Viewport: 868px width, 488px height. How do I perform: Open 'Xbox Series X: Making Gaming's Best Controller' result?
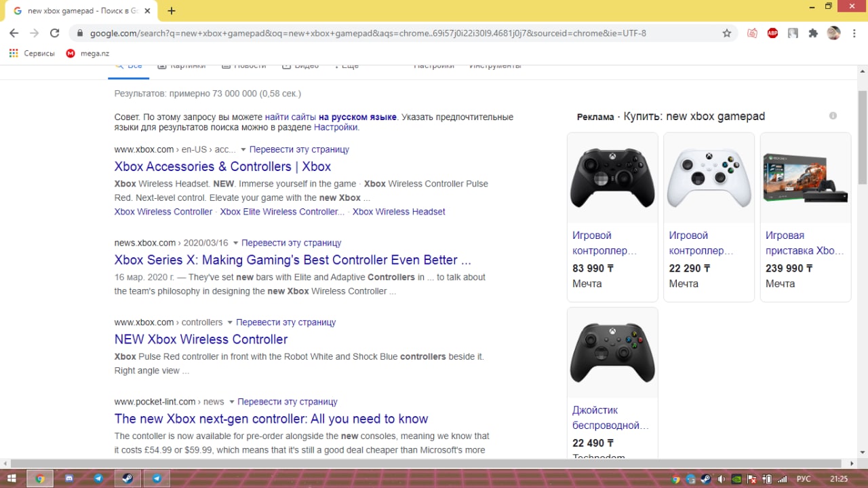pos(292,259)
